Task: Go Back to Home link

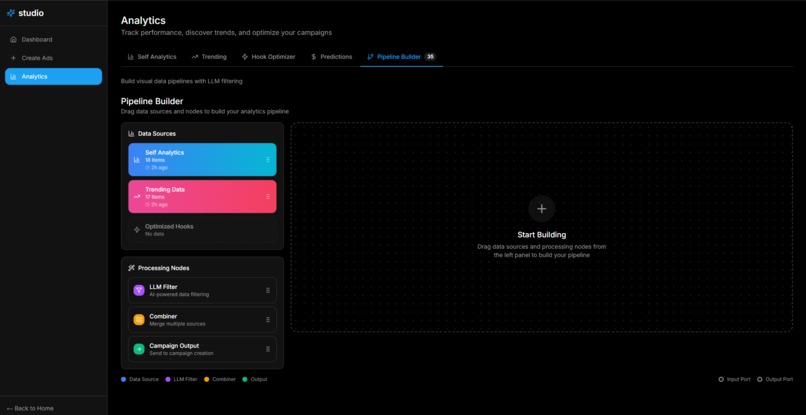Action: pos(30,408)
